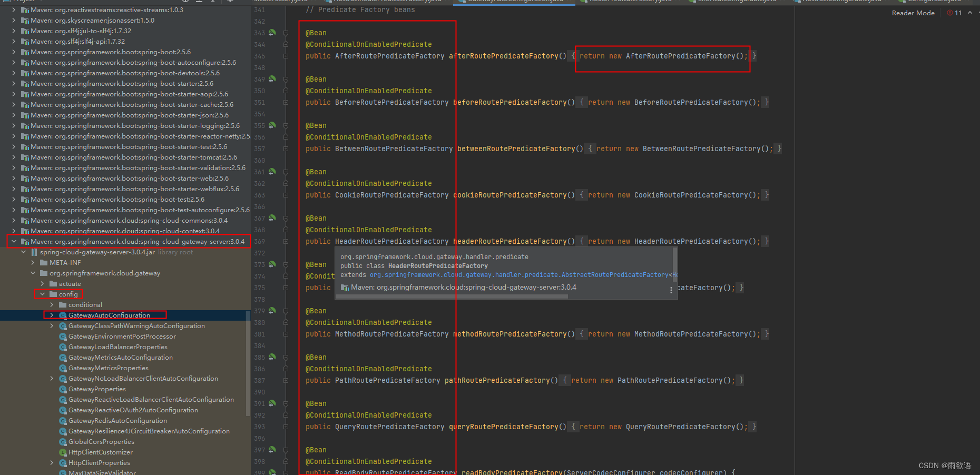The width and height of the screenshot is (980, 475).
Task: Expand the HttpClientProperties class arrow
Action: click(x=52, y=463)
